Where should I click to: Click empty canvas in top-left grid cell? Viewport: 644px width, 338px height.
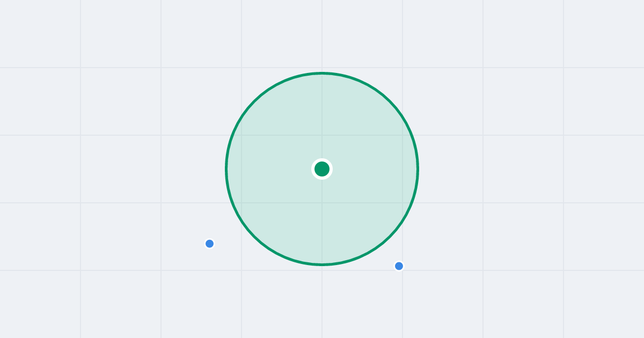tap(40, 33)
